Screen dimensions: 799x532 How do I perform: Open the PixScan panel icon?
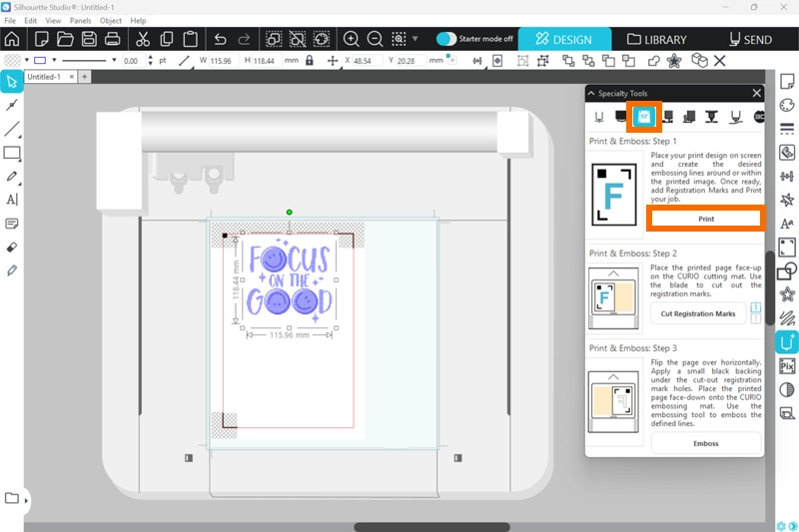[787, 366]
